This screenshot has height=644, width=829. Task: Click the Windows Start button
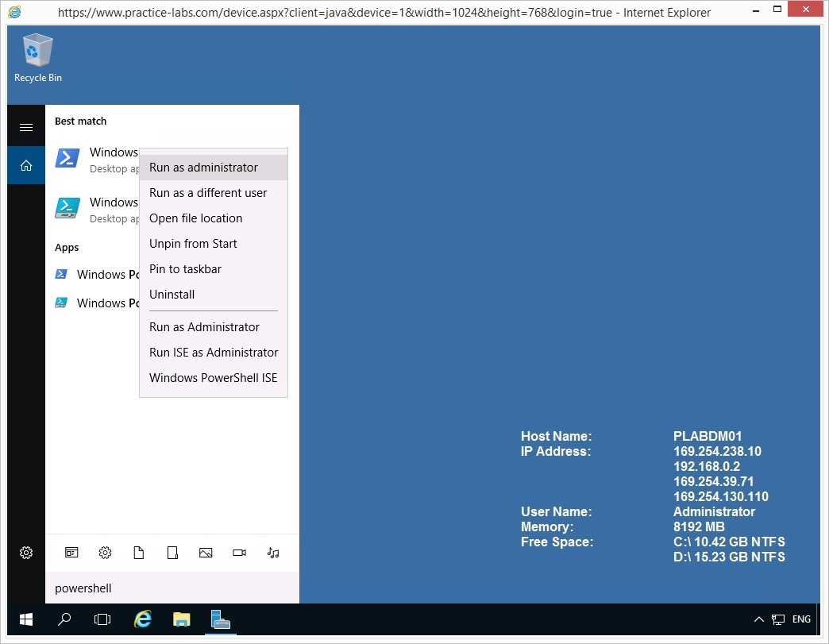(26, 619)
